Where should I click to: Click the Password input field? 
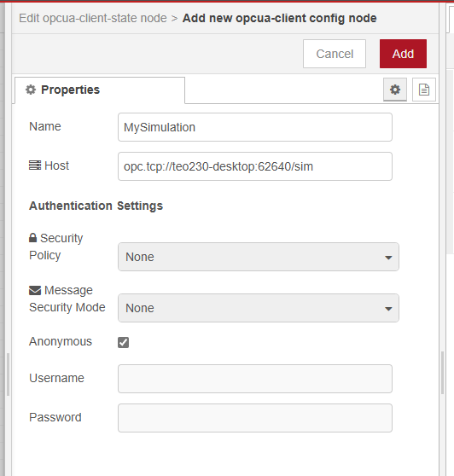coord(255,418)
